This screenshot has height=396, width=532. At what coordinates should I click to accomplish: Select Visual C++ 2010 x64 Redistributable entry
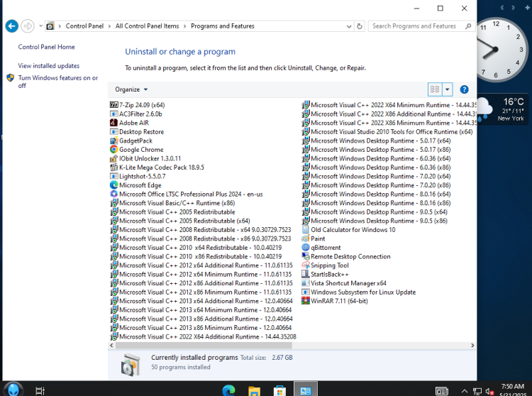[x=196, y=248]
